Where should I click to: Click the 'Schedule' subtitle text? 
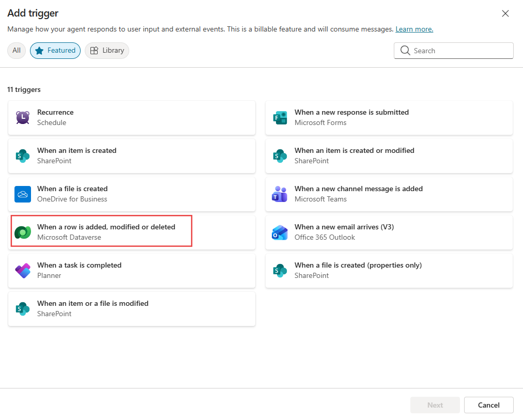[x=52, y=122]
